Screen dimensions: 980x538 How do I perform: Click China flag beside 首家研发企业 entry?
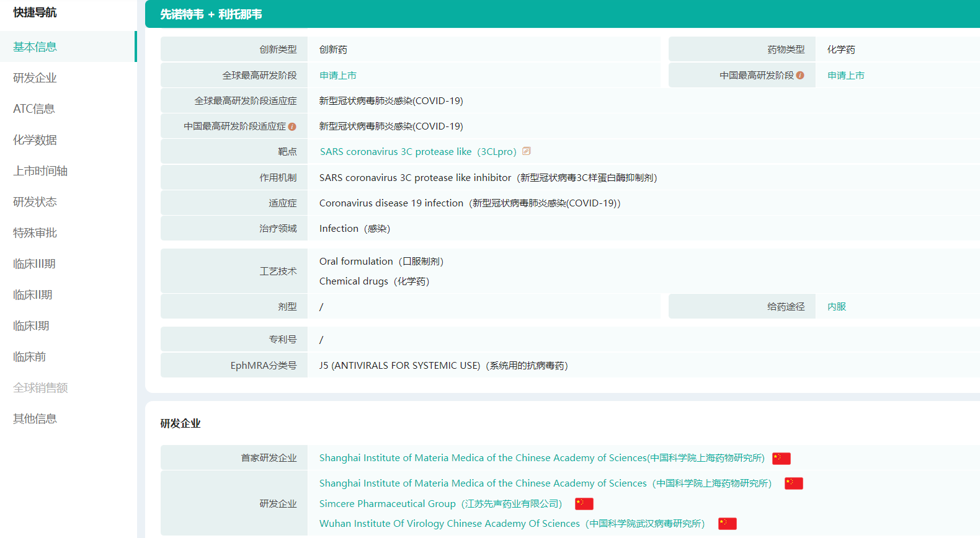coord(781,459)
